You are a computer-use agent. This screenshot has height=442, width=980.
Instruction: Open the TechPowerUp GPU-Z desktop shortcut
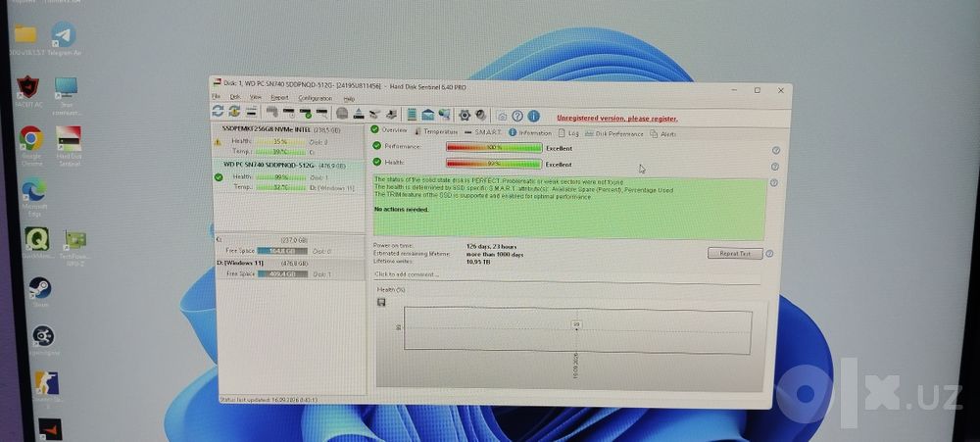(75, 247)
